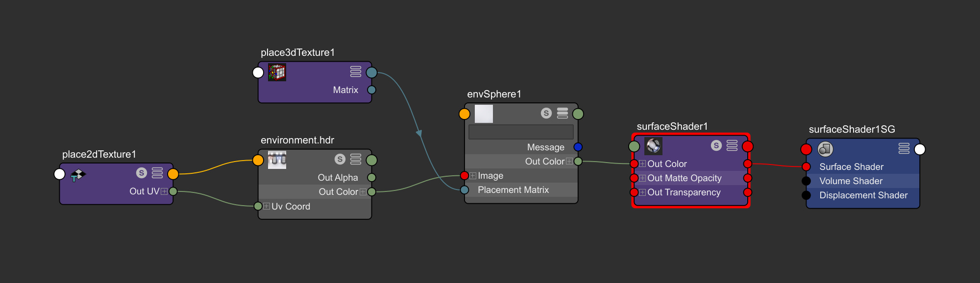This screenshot has height=283, width=980.
Task: Change view mode bars on surfaceShader1
Action: [x=732, y=145]
